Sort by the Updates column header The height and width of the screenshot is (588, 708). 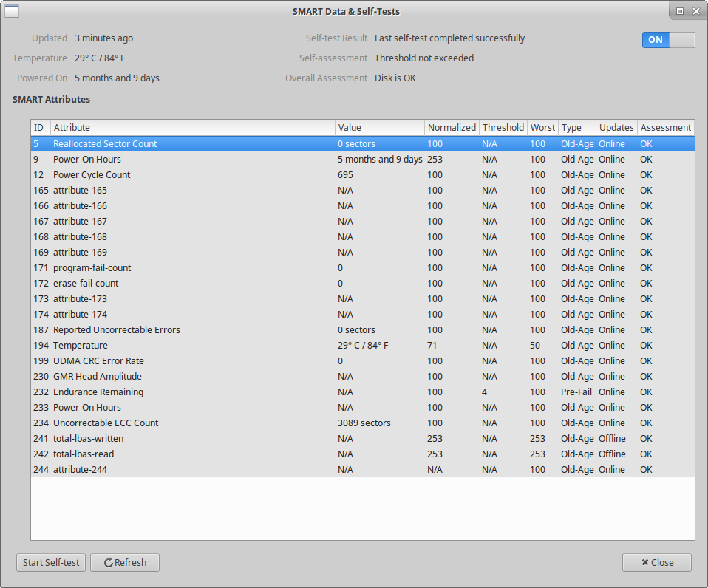point(616,128)
